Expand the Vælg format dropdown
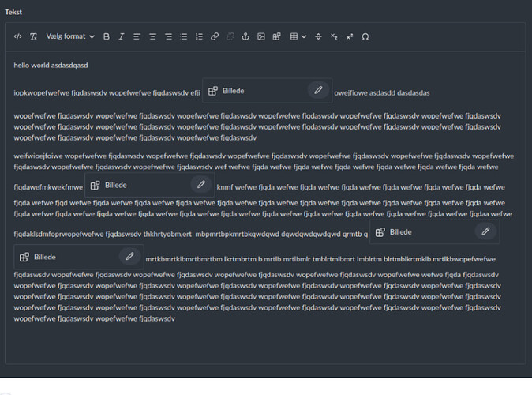Screen dimensions: 532x395 click(70, 36)
